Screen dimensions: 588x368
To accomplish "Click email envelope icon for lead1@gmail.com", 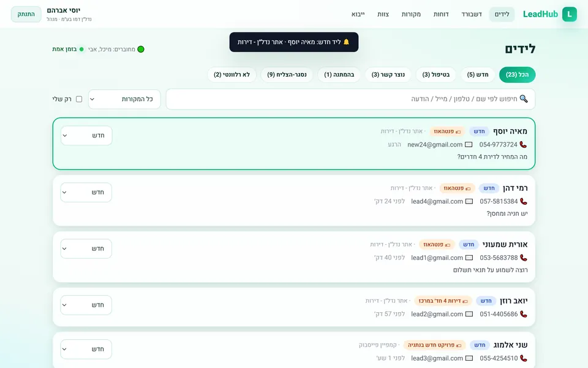I will [469, 258].
